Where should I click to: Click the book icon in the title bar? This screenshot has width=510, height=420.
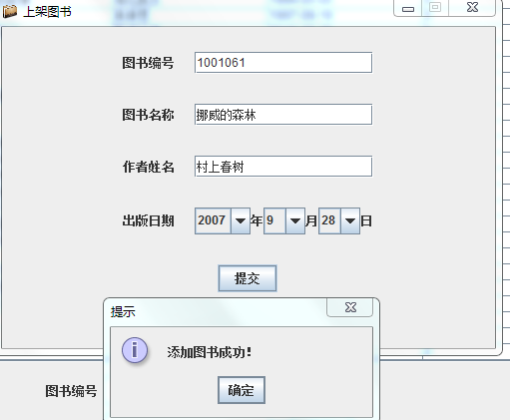pos(10,11)
